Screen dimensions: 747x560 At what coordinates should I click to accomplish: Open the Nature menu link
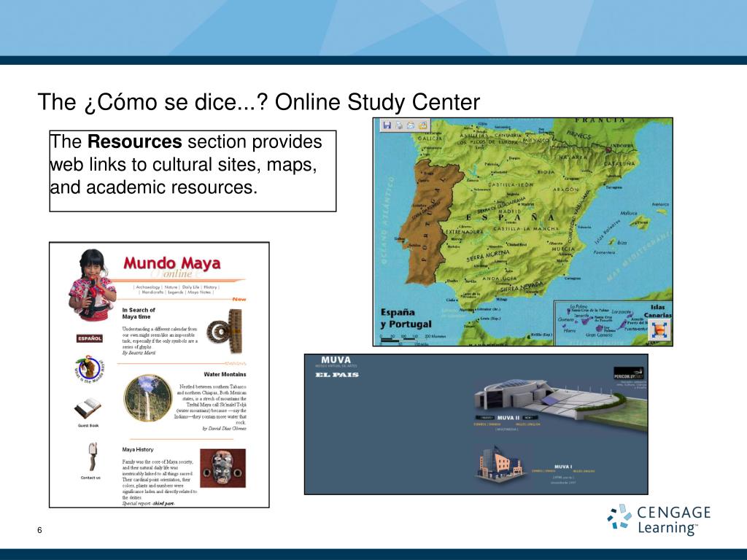171,287
